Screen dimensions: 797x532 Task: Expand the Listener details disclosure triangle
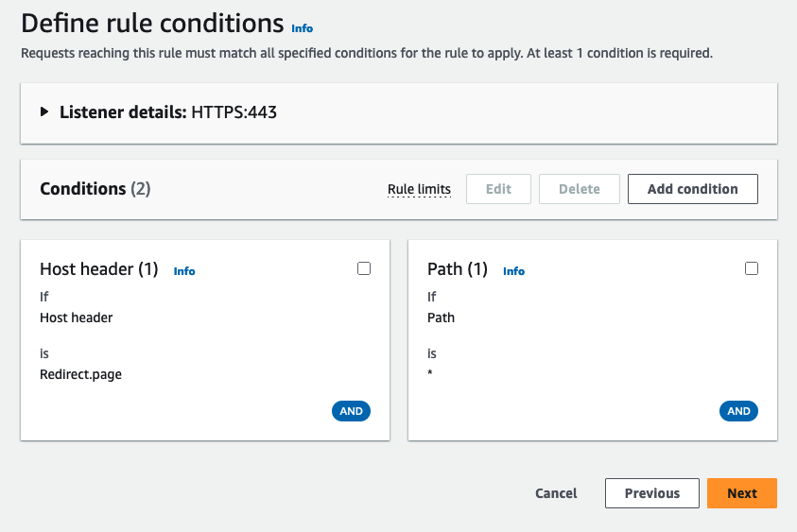[x=44, y=112]
